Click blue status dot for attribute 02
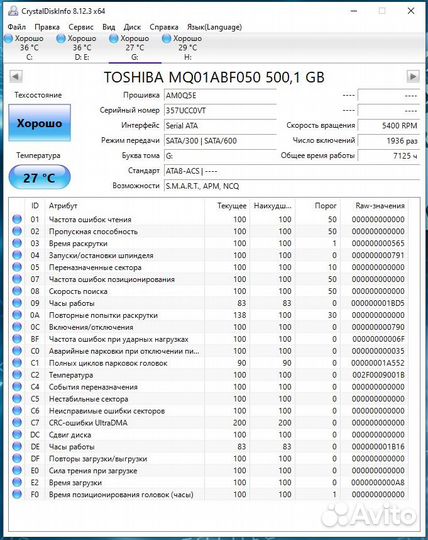This screenshot has width=428, height=540. point(17,231)
